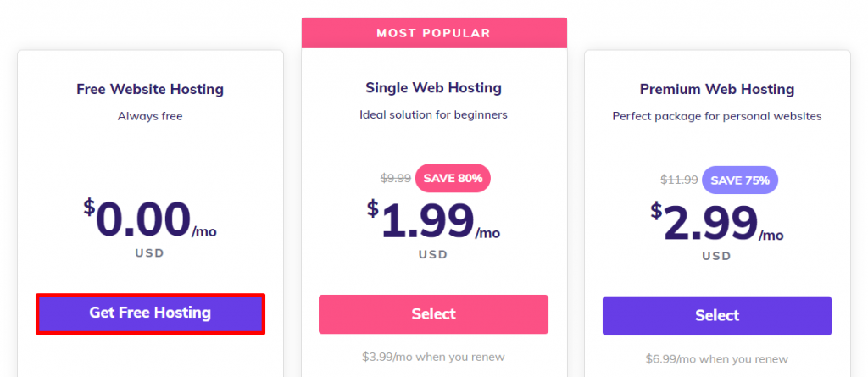Click the crossed-out $11.99 price

[680, 180]
